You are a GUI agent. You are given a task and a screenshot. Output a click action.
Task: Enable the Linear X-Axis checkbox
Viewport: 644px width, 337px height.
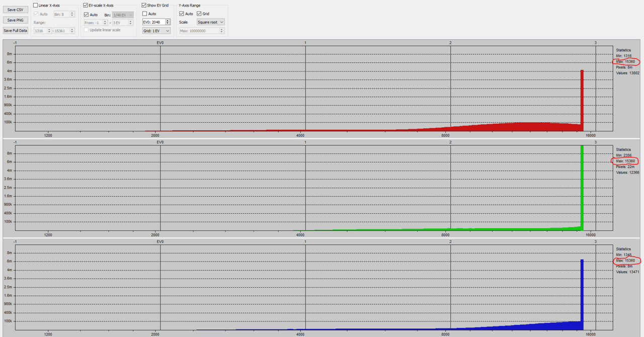(36, 5)
